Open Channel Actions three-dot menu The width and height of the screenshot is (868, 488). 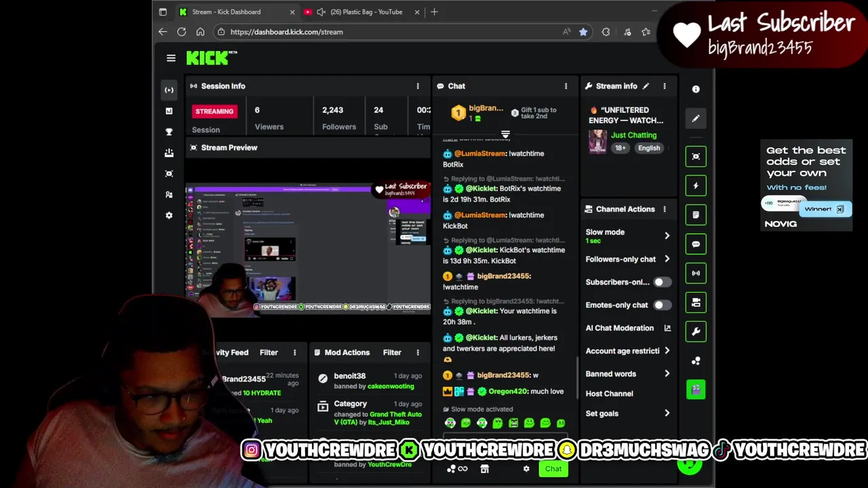coord(665,209)
